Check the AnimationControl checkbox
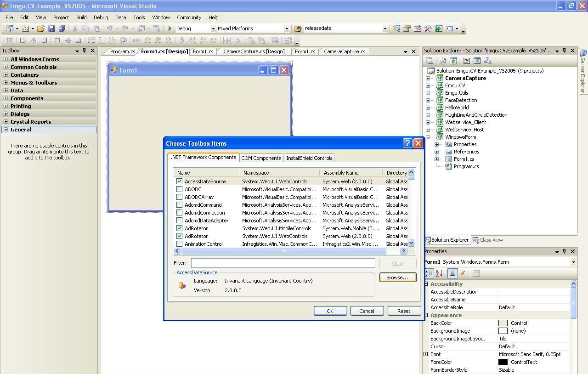The width and height of the screenshot is (588, 374). [x=179, y=244]
